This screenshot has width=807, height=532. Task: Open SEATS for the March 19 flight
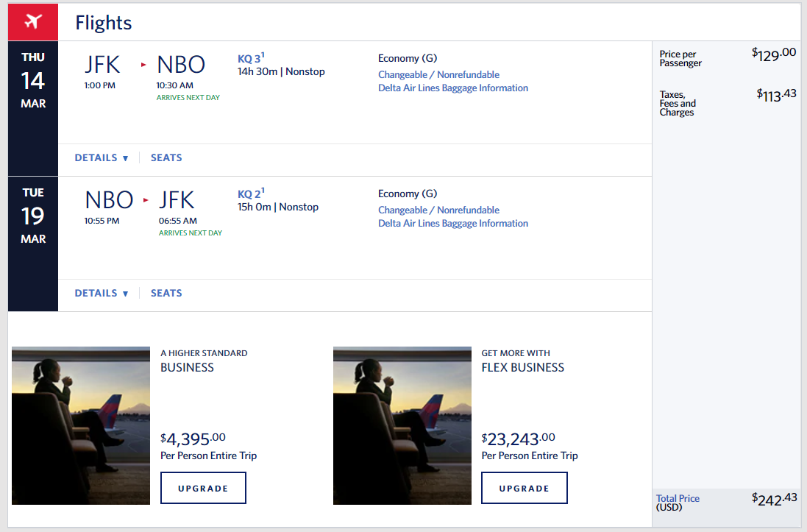(x=166, y=294)
